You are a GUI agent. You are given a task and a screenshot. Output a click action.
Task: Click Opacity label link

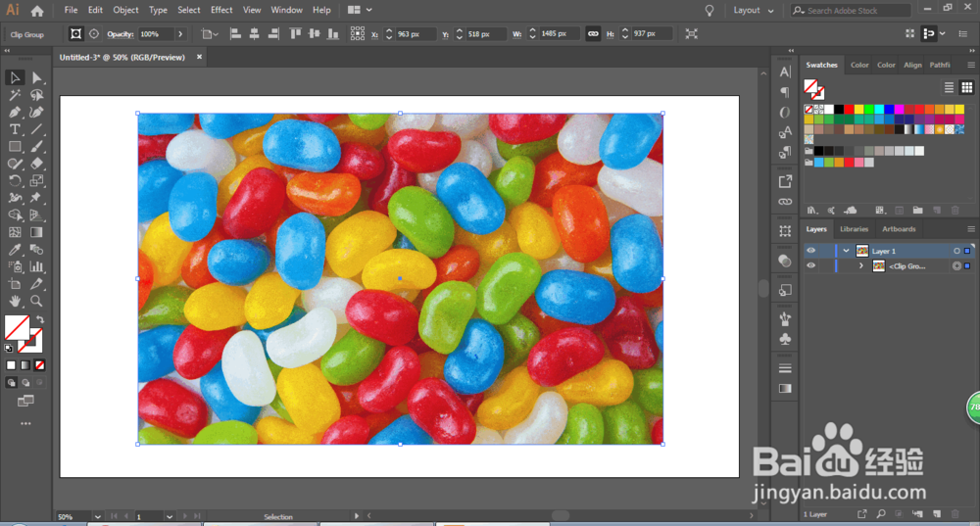pyautogui.click(x=120, y=34)
